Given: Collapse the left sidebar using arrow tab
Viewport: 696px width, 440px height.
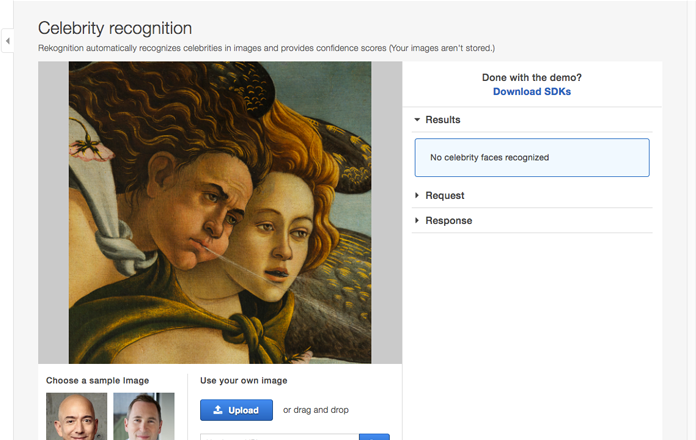Looking at the screenshot, I should point(8,41).
